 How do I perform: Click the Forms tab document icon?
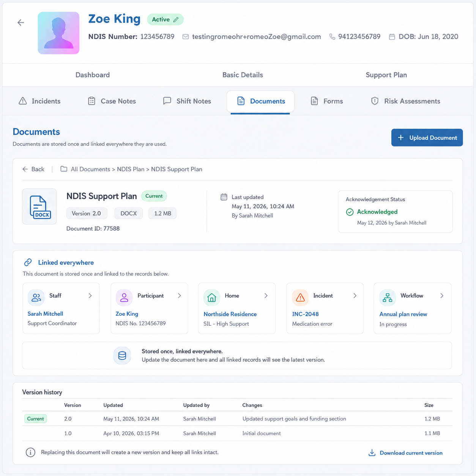tap(314, 101)
